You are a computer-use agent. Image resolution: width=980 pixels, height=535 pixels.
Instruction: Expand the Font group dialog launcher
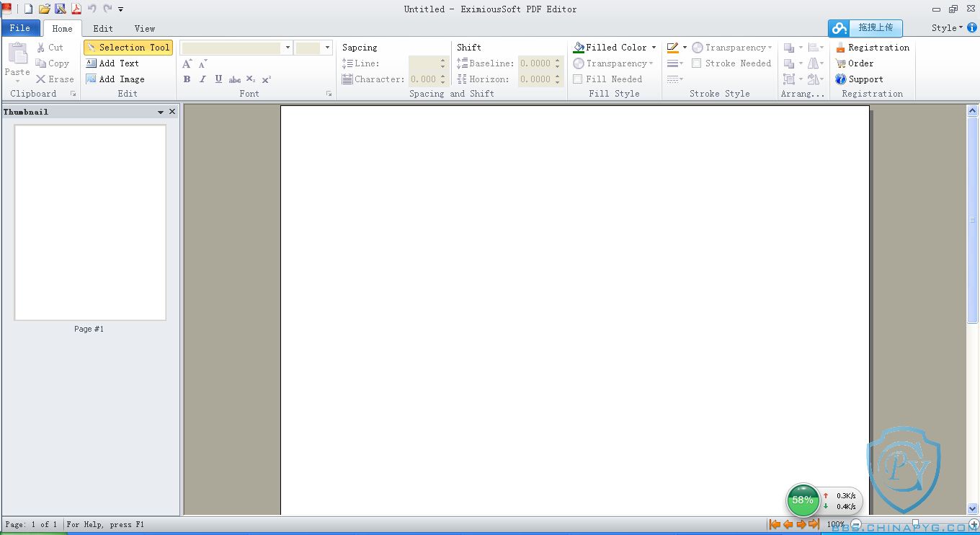pos(329,94)
